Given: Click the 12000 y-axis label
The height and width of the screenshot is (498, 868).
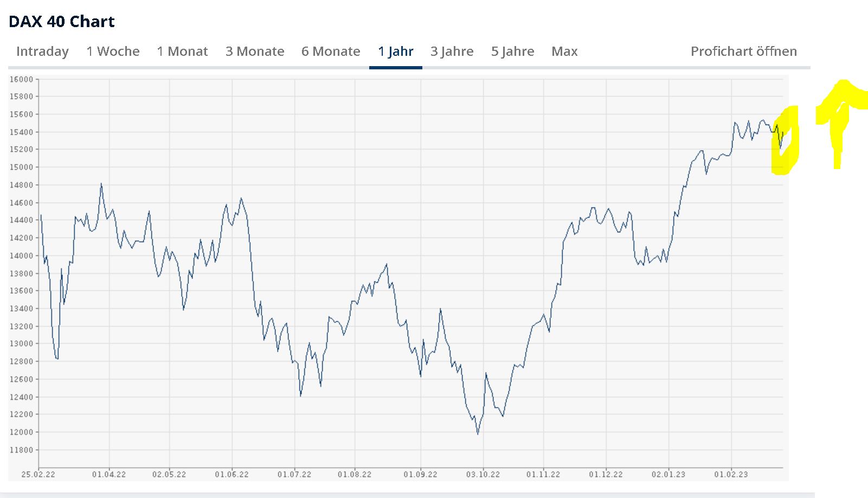Looking at the screenshot, I should [22, 432].
